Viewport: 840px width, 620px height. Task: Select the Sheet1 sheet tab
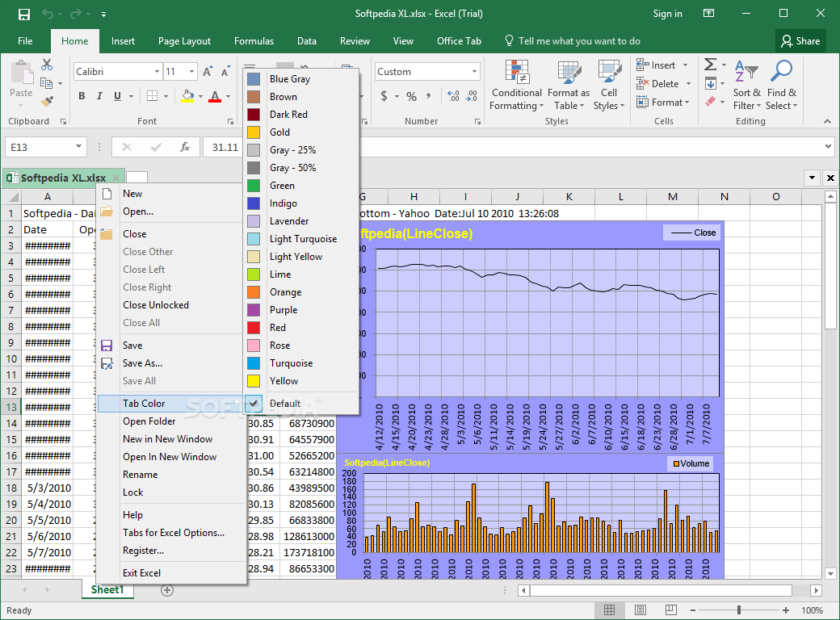107,589
